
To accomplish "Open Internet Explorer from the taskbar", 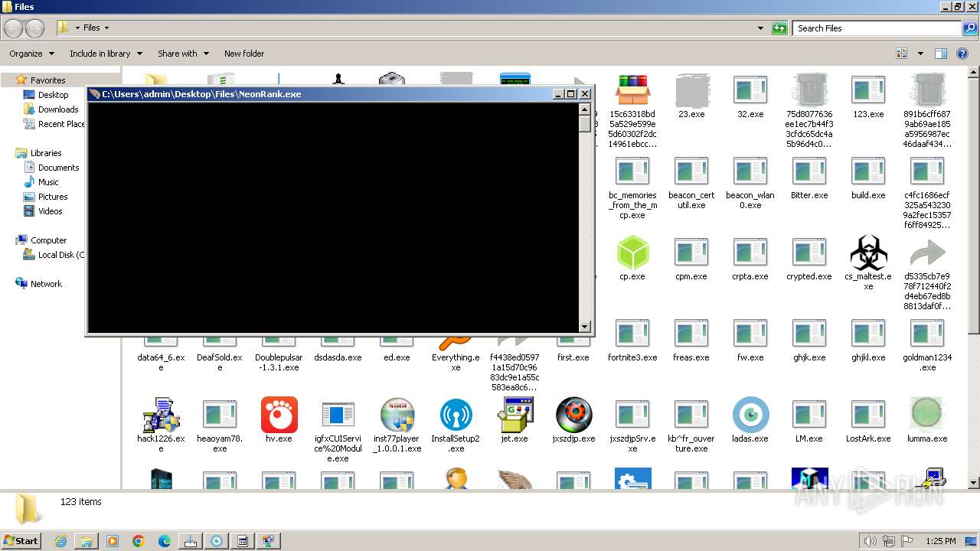I will point(60,541).
